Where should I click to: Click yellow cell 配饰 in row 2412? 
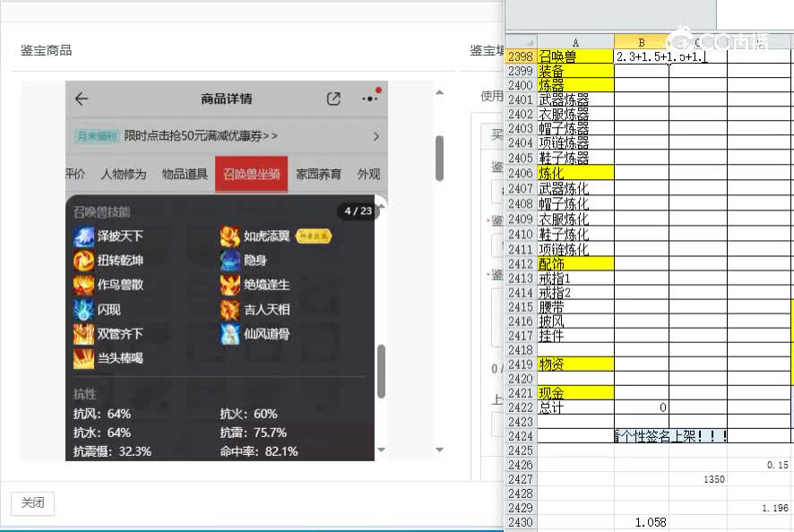575,263
